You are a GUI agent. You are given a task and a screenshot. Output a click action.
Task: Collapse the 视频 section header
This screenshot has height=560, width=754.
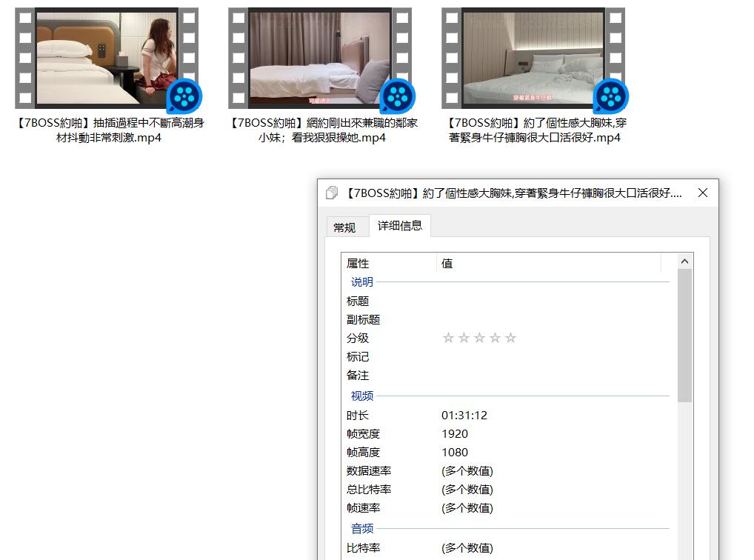click(361, 396)
